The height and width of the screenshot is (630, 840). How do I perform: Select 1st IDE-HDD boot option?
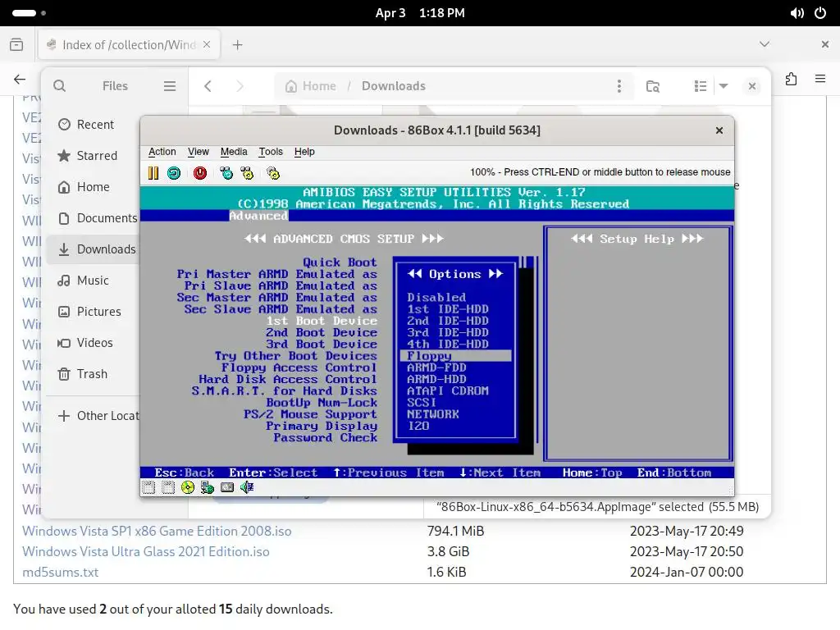[447, 308]
